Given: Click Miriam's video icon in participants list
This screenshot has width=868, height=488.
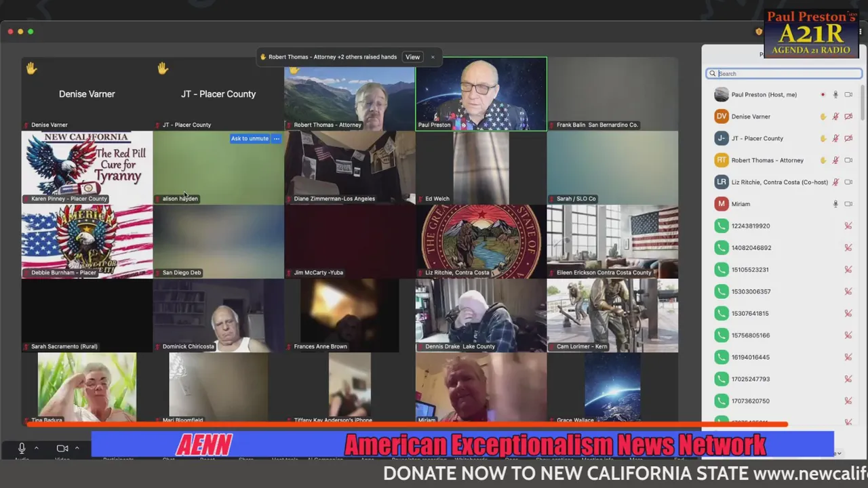Looking at the screenshot, I should [848, 204].
